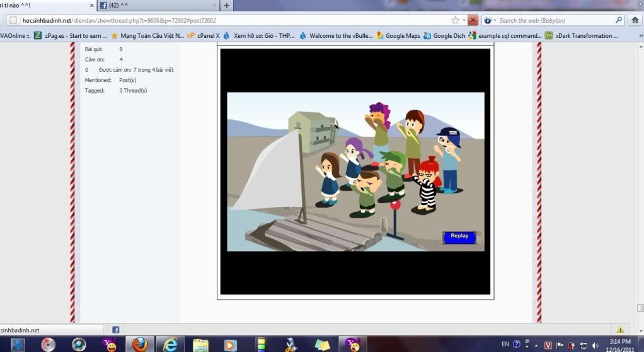Open the cPanel X bookmark

click(x=204, y=36)
